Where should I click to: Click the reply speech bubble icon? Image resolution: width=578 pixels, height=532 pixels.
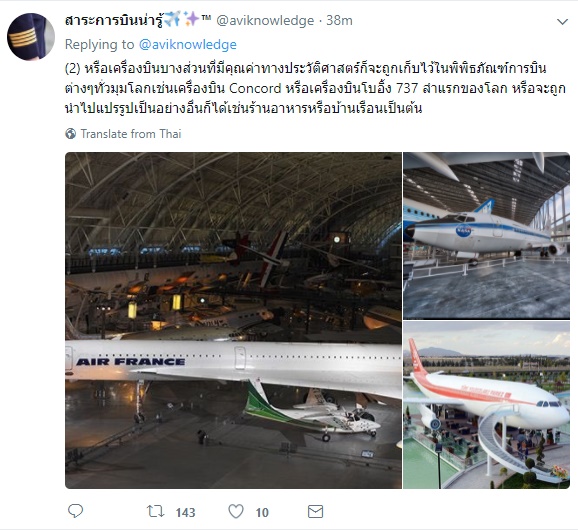(x=76, y=511)
